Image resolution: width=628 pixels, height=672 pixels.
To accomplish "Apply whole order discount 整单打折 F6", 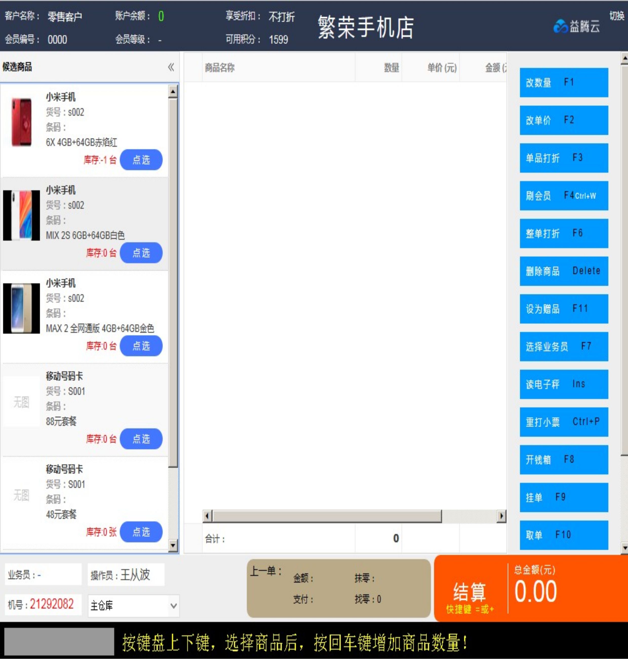I will [564, 233].
